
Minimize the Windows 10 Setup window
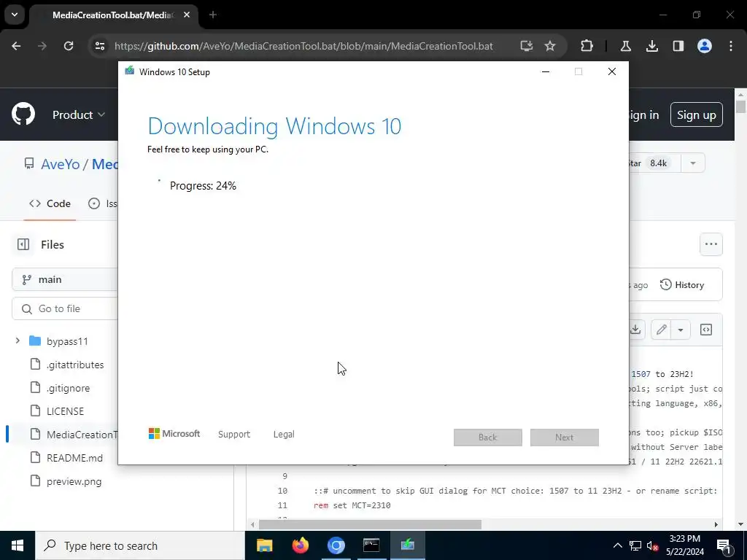[x=546, y=71]
